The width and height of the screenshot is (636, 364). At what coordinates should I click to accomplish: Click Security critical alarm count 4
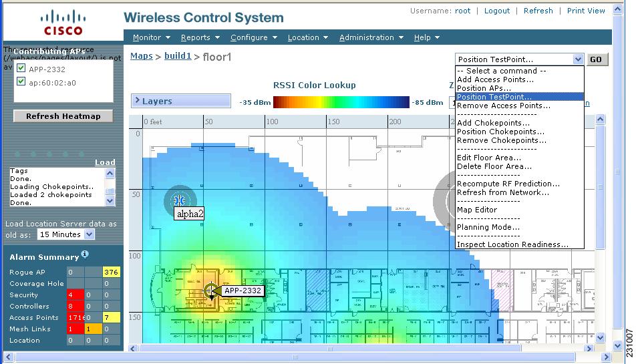pyautogui.click(x=75, y=295)
